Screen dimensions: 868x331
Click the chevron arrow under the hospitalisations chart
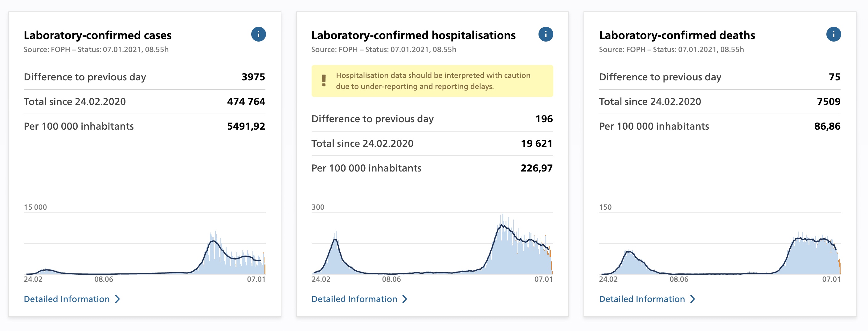coord(405,299)
